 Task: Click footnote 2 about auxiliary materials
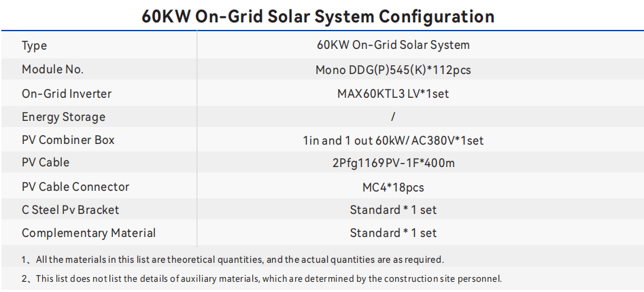262,278
